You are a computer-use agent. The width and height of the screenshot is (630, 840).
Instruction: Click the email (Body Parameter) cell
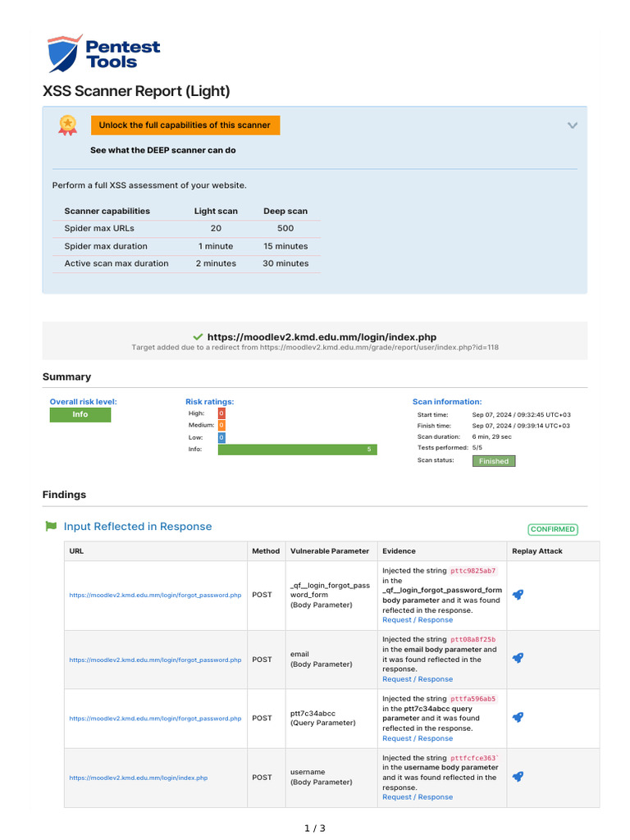[322, 660]
